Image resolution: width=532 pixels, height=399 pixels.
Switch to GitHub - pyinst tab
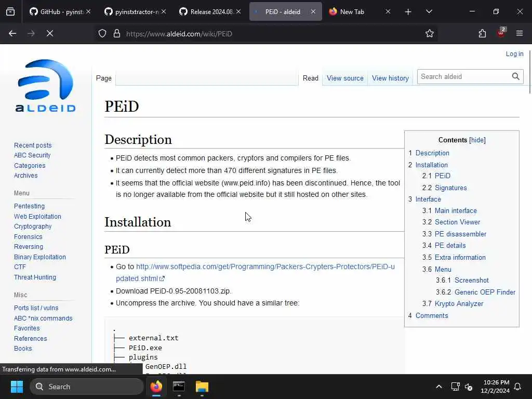pyautogui.click(x=56, y=11)
